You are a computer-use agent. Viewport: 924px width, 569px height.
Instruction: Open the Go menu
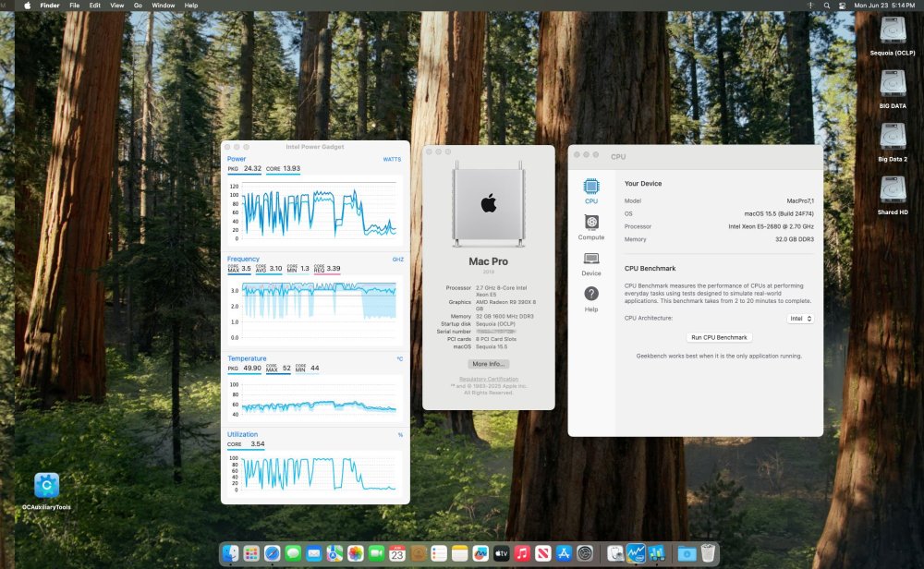(138, 6)
